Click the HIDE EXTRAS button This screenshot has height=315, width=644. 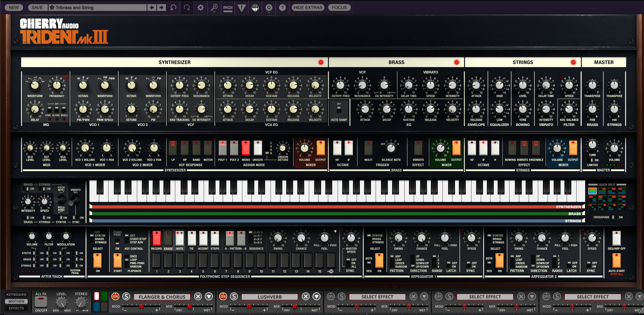307,8
